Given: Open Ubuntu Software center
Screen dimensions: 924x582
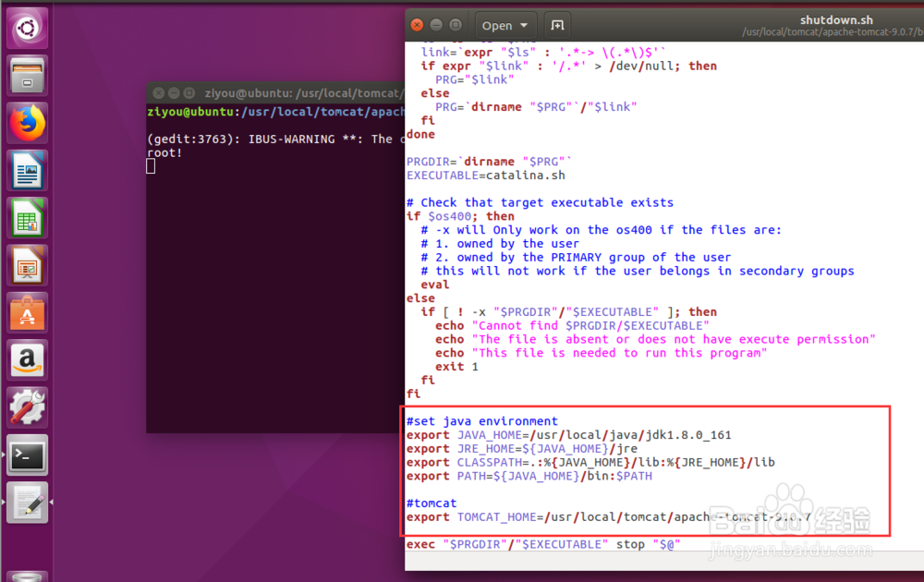Looking at the screenshot, I should tap(27, 313).
